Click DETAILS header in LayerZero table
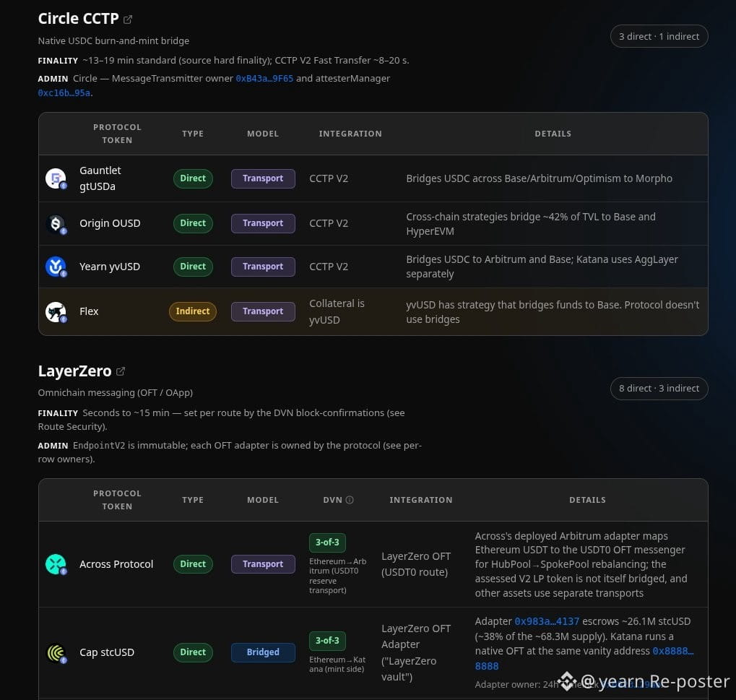This screenshot has height=700, width=736. coord(587,500)
